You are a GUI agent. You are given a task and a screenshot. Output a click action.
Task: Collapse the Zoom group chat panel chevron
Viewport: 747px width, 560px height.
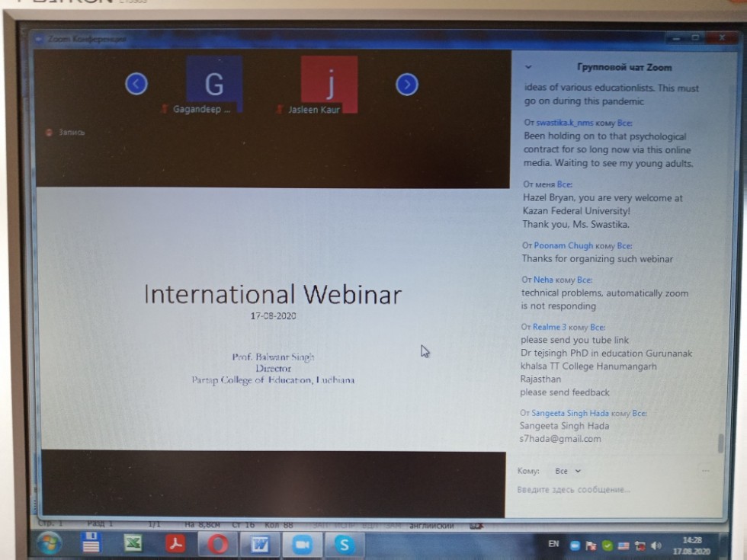(x=528, y=67)
